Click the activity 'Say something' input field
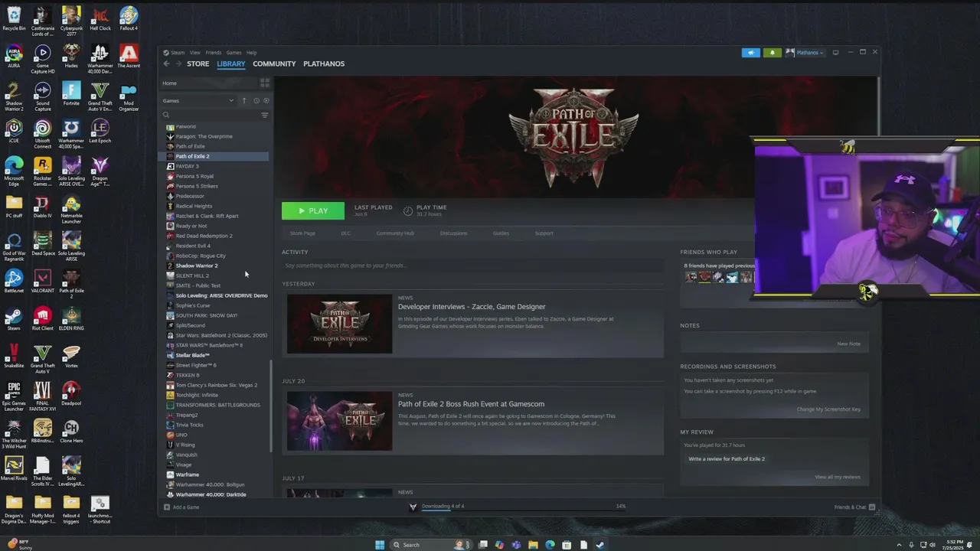 click(x=473, y=266)
